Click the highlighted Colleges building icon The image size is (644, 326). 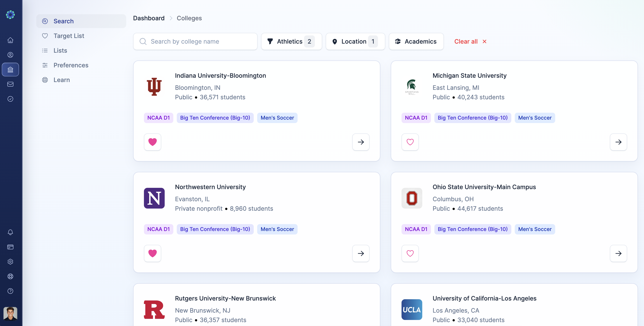(x=10, y=70)
